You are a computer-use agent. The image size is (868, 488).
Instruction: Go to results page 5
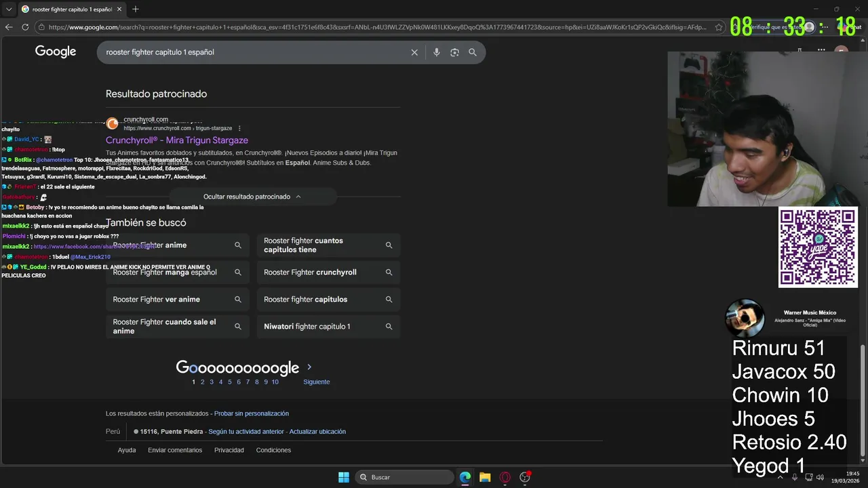tap(229, 382)
